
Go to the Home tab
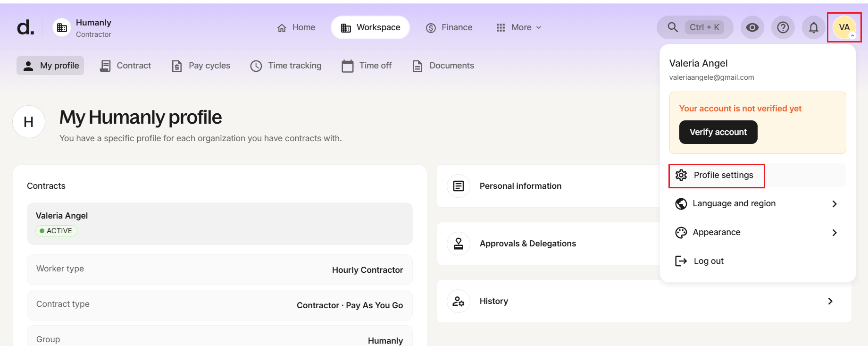[x=296, y=27]
